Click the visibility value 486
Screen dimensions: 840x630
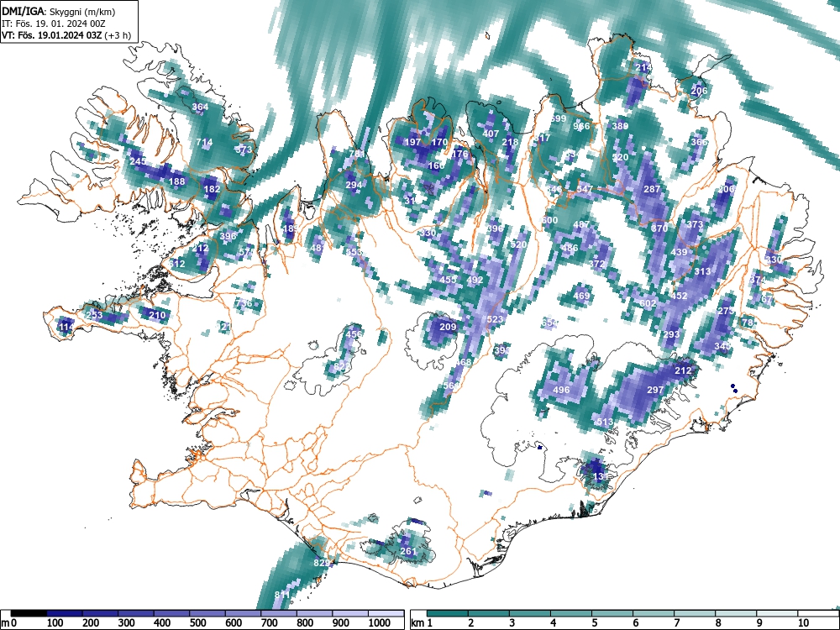coord(570,248)
